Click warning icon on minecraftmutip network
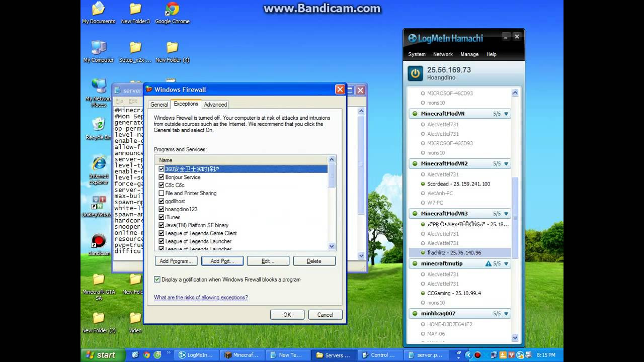Screen dimensions: 644x362 point(488,263)
